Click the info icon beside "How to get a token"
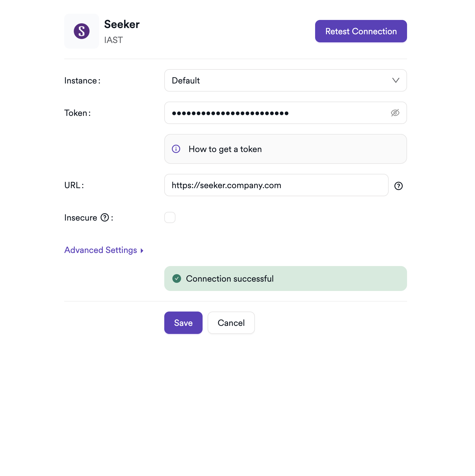The image size is (475, 476). 176,149
